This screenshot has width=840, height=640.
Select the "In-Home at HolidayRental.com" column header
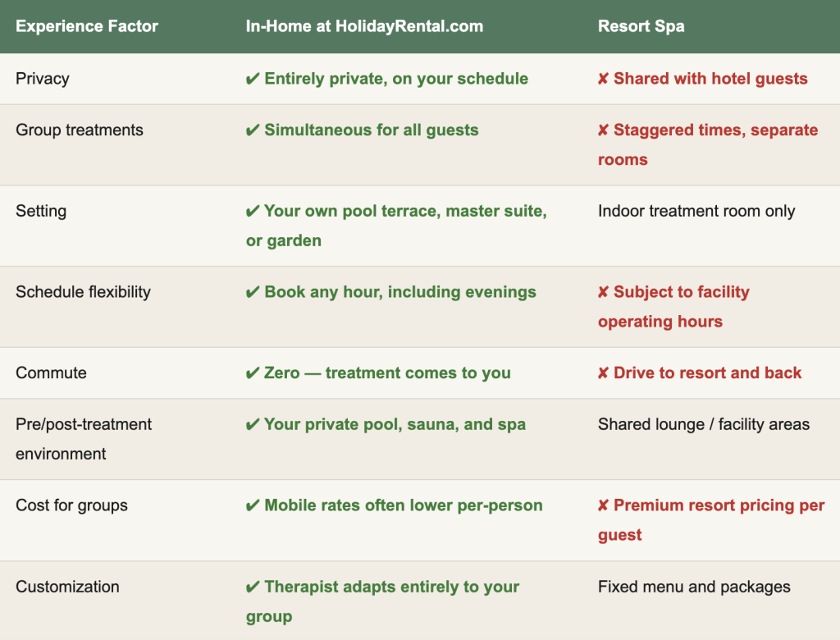pyautogui.click(x=364, y=26)
